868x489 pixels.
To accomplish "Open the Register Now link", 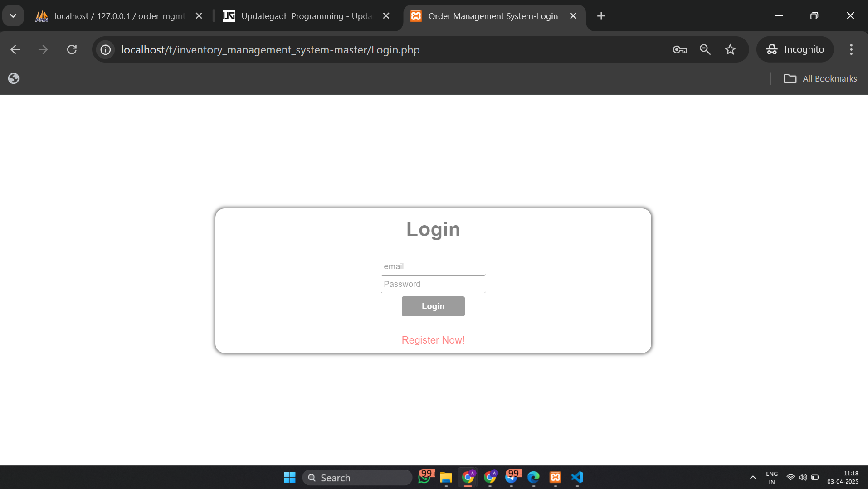I will coord(433,339).
